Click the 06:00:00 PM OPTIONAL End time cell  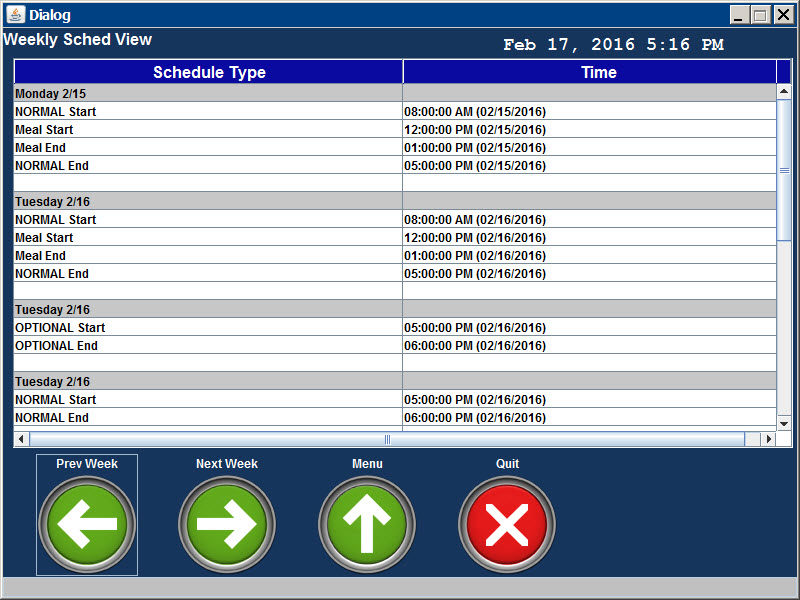point(589,346)
